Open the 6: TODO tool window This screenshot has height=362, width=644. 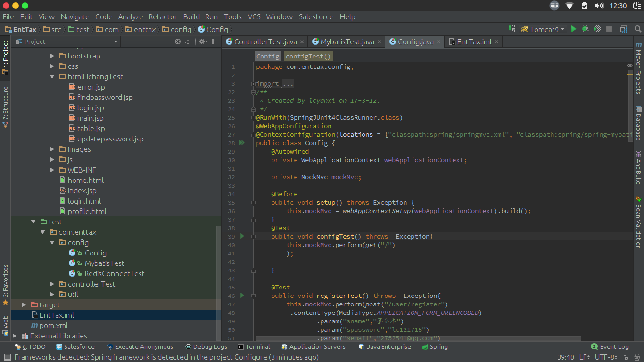tap(31, 346)
